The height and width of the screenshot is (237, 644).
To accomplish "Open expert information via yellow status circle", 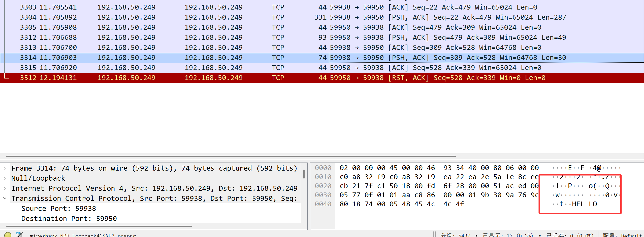I will [8, 234].
